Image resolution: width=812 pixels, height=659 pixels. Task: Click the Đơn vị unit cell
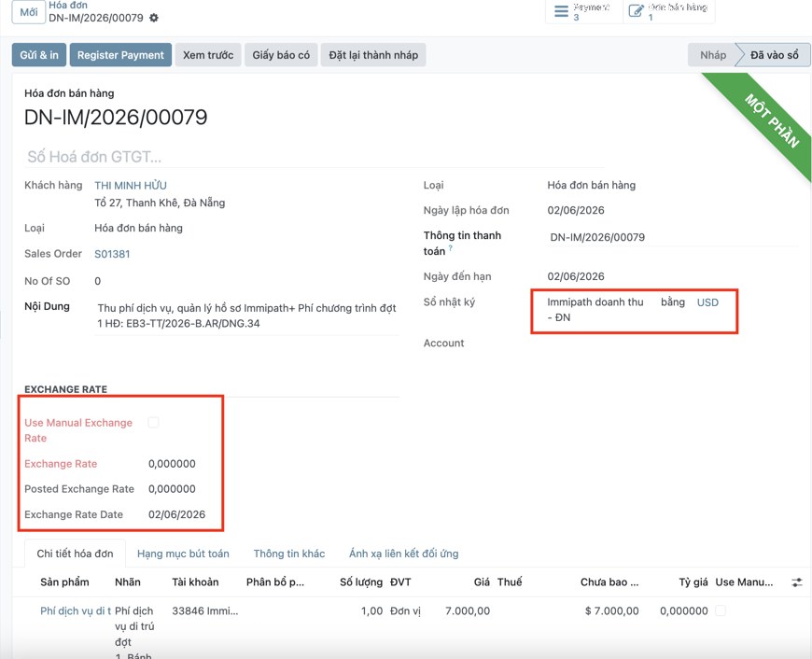(x=405, y=610)
